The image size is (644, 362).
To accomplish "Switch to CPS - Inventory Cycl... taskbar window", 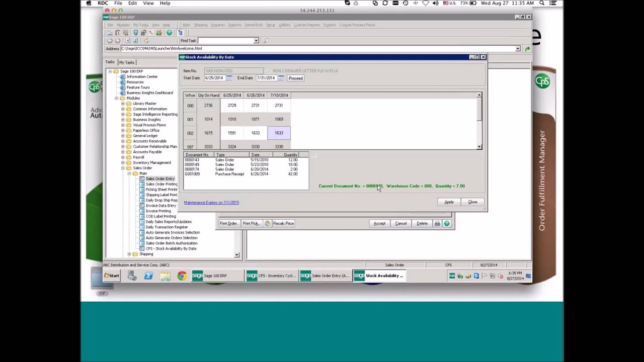I will click(x=272, y=276).
